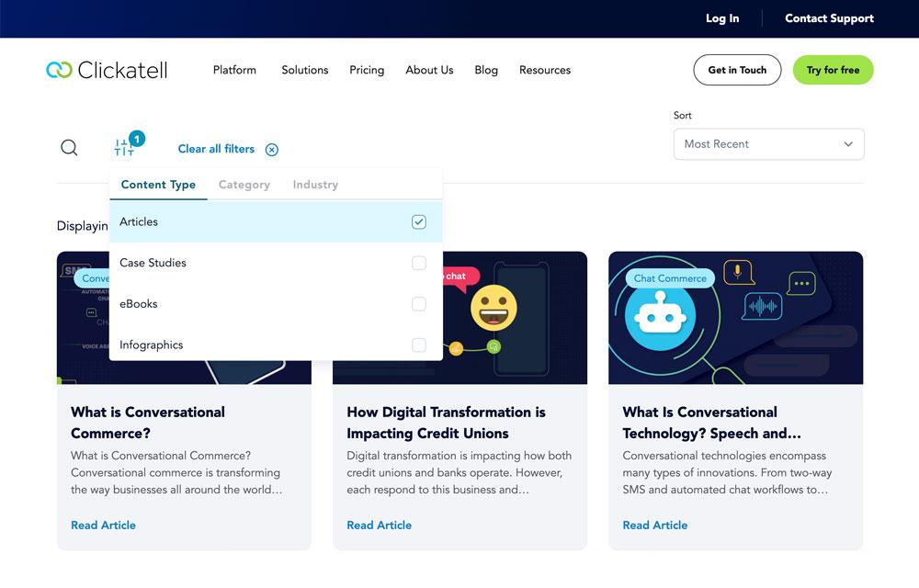
Task: Select the Infographics checkbox
Action: click(419, 345)
